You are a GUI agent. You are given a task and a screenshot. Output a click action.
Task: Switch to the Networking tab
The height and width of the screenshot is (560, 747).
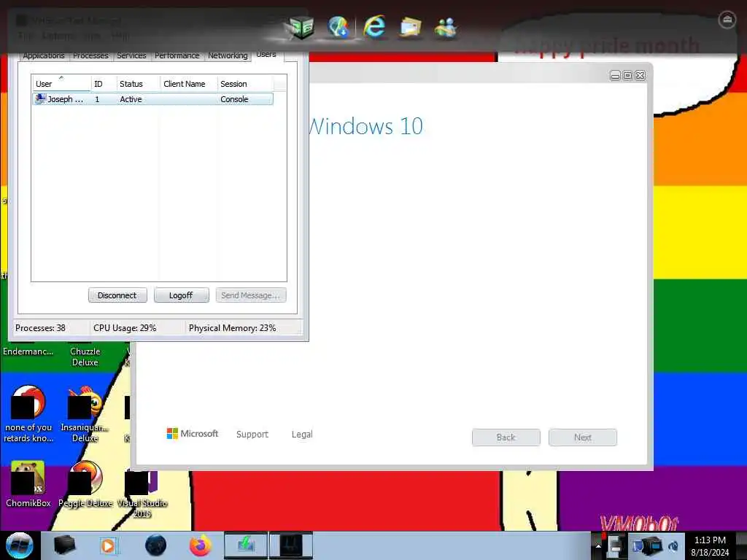(x=228, y=55)
